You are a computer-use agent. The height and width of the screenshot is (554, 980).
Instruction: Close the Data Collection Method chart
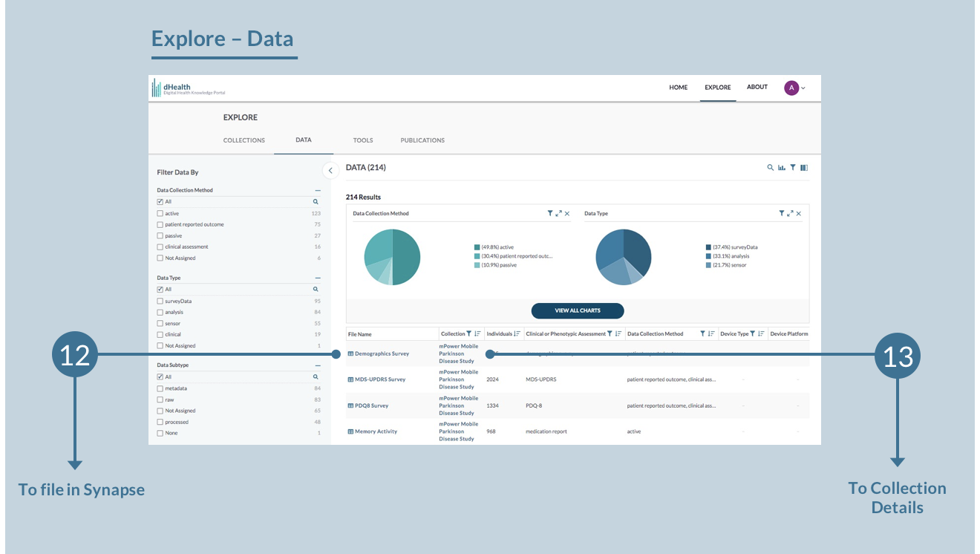click(567, 213)
